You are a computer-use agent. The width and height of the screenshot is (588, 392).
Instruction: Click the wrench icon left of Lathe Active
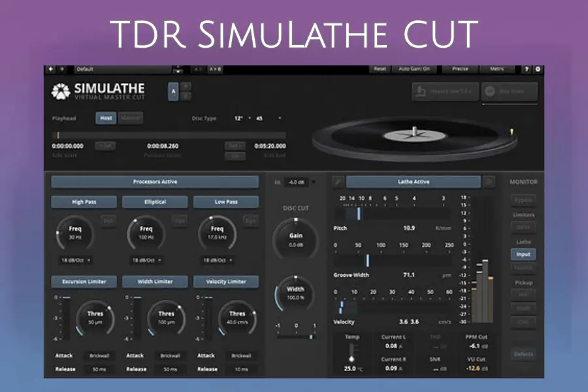click(x=338, y=182)
